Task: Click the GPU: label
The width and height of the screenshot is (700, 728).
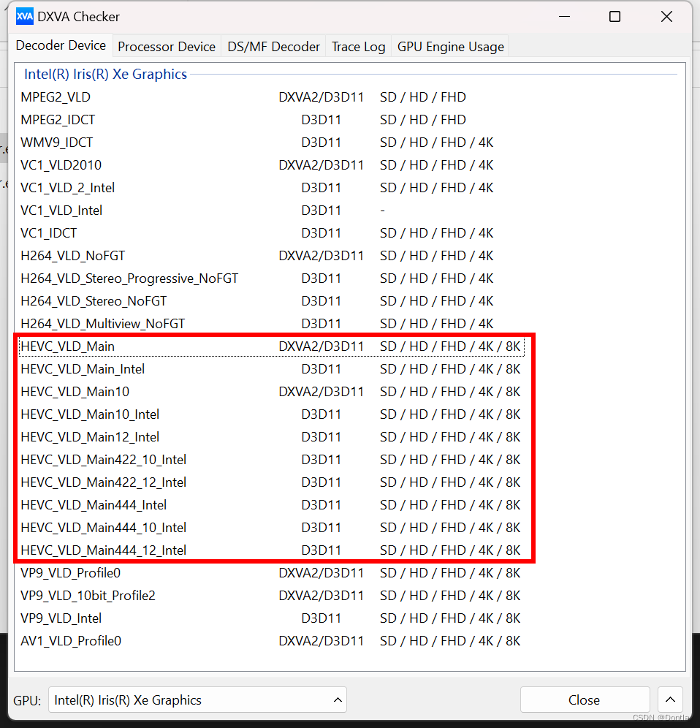Action: tap(27, 701)
